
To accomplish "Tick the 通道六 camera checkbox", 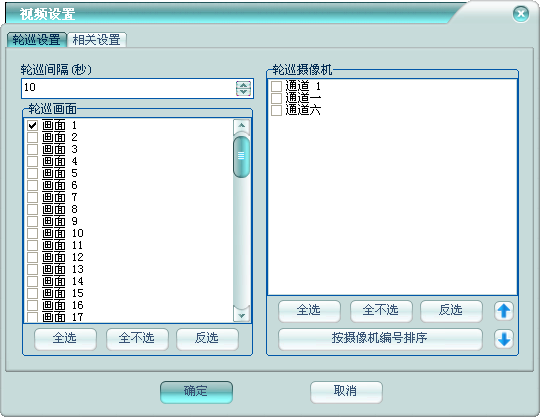I will tap(277, 110).
